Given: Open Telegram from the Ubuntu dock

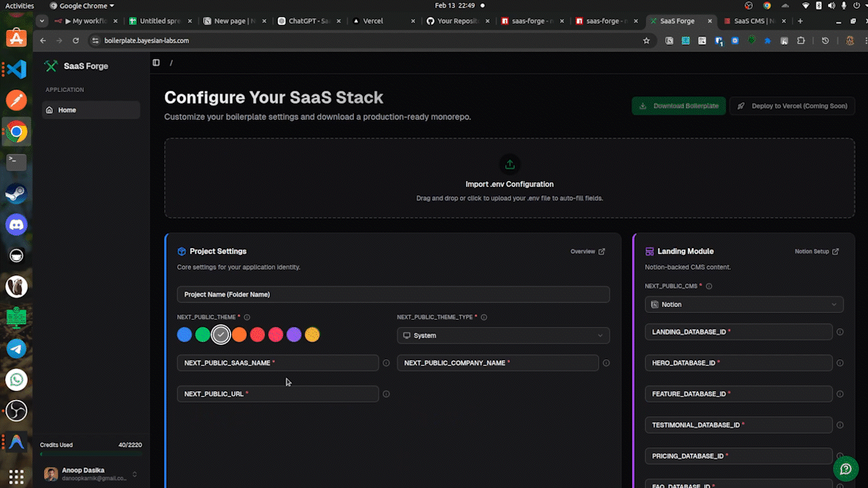Looking at the screenshot, I should 16,349.
